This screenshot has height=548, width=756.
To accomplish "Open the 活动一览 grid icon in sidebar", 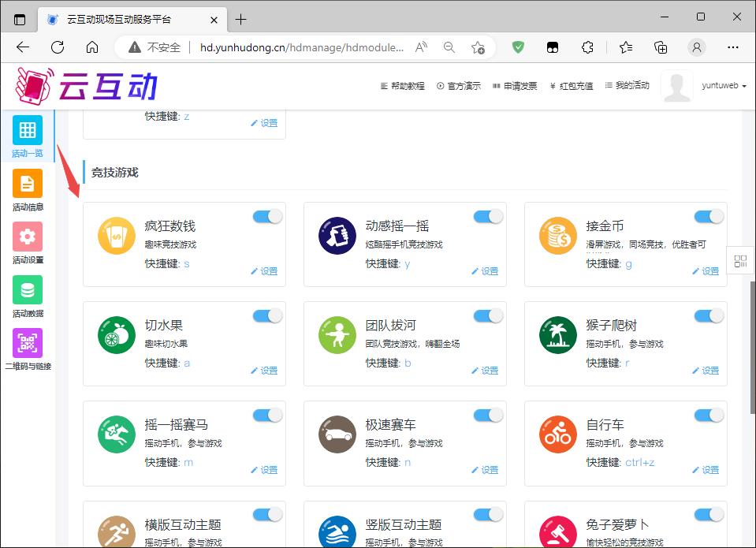I will [28, 130].
